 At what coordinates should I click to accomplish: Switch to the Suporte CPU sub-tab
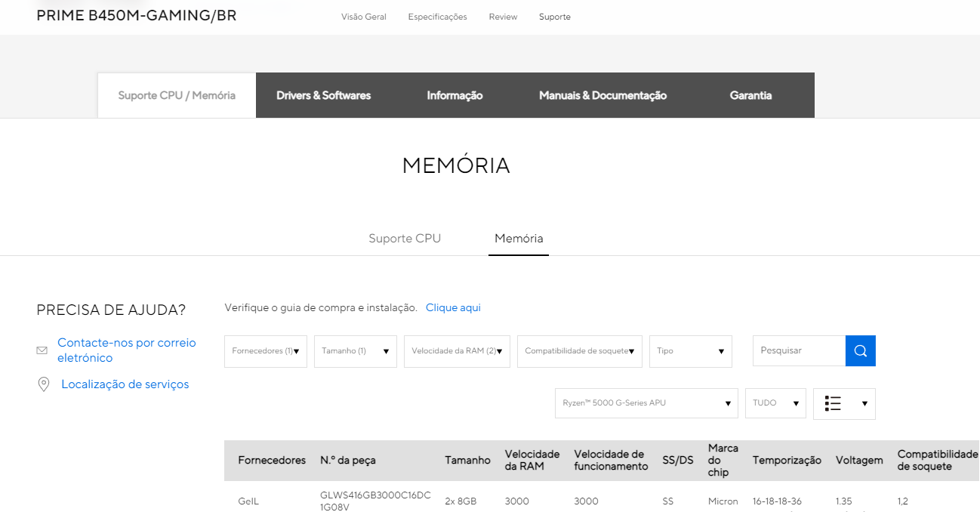point(405,238)
